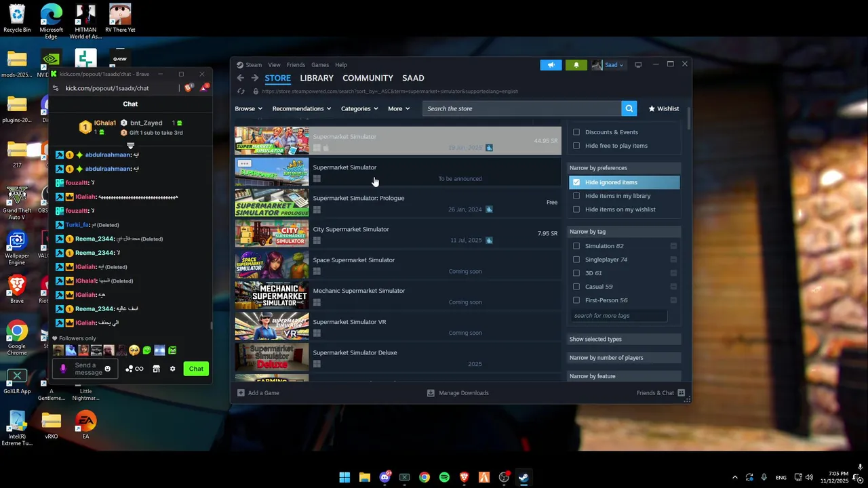Screen dimensions: 868x488
Task: Open Steam notifications bell
Action: pos(576,65)
